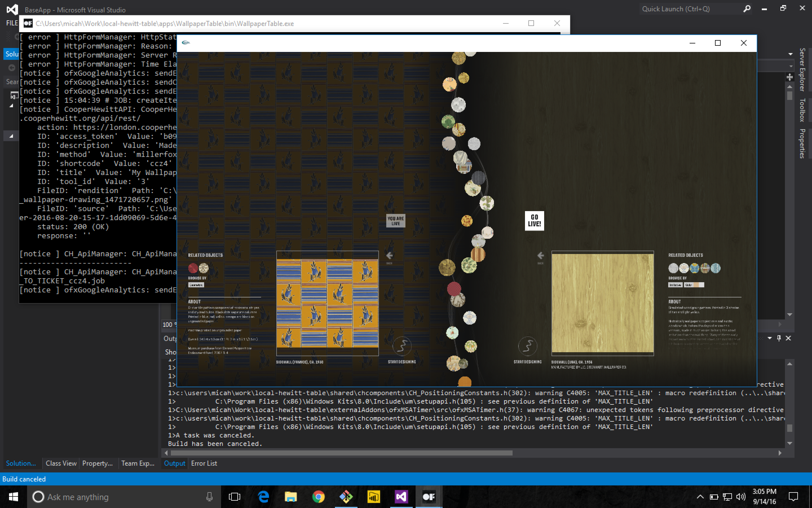812x508 pixels.
Task: Open the editor tab overflow dropdown arrow
Action: [x=791, y=54]
